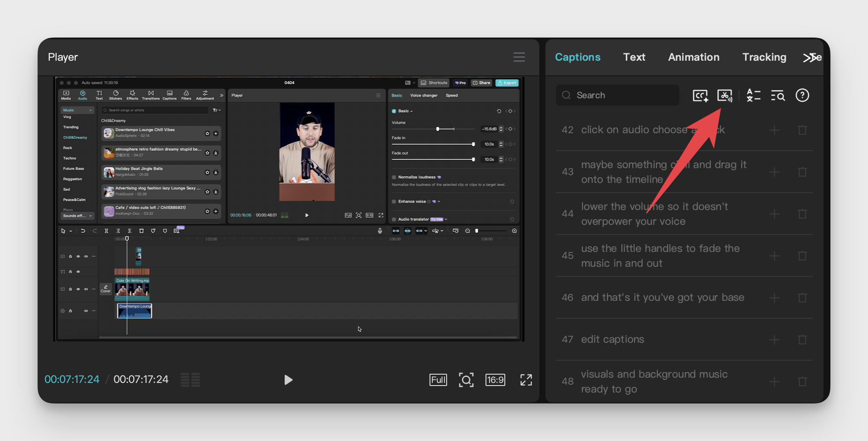
Task: Delete caption 46 with the trash icon
Action: (x=802, y=298)
